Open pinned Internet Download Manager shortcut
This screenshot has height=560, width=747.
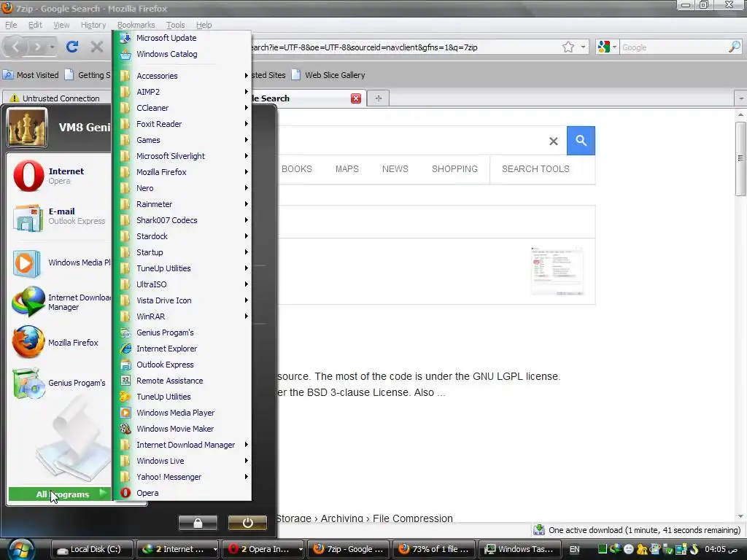click(x=28, y=302)
